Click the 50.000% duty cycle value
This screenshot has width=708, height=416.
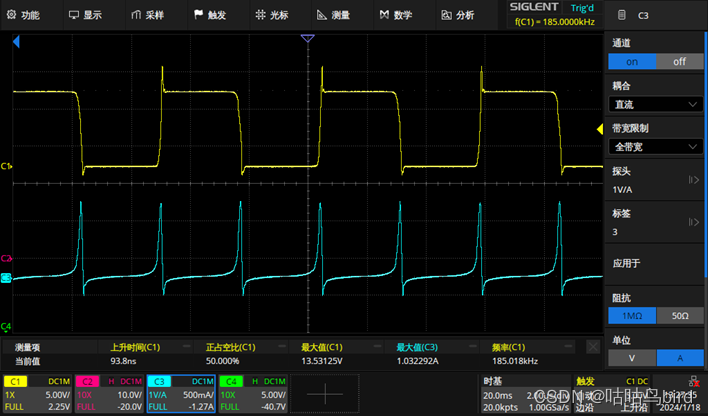[x=223, y=361]
